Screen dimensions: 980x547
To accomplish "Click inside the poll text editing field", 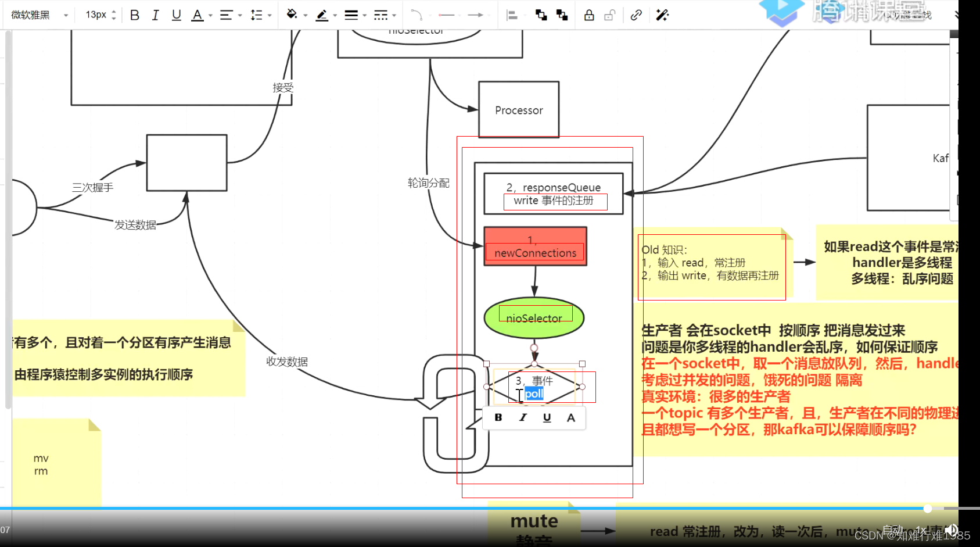I will point(533,394).
